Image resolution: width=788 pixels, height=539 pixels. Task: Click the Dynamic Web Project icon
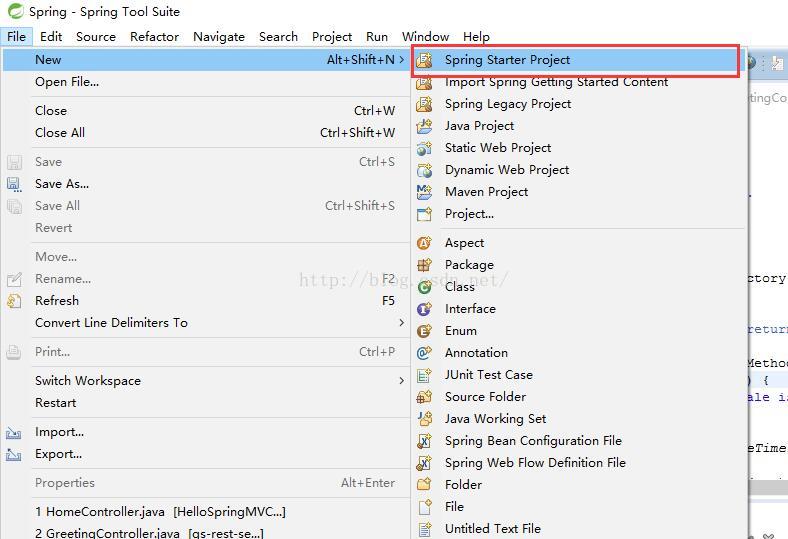pos(424,170)
